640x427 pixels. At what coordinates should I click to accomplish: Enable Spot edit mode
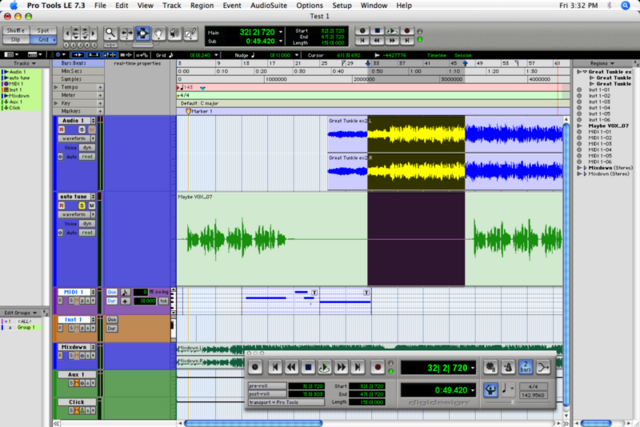[x=43, y=31]
